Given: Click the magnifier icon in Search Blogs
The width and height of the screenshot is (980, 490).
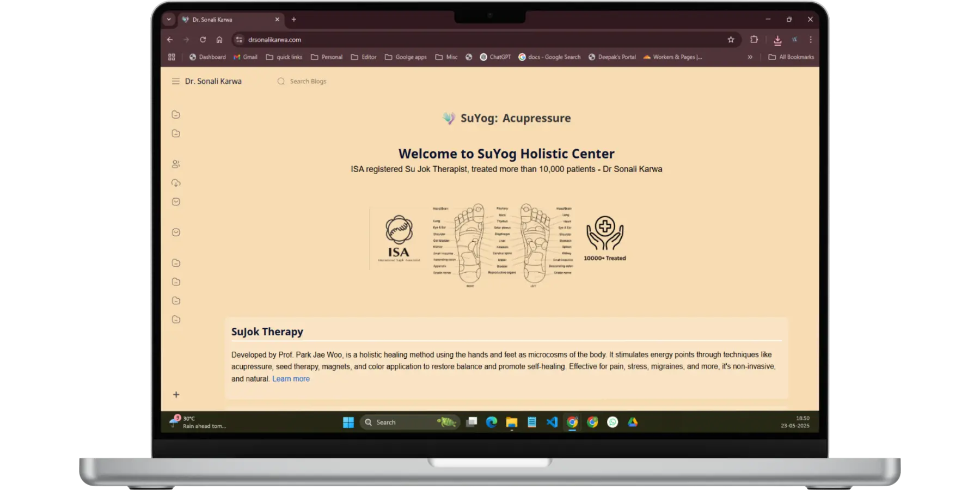Looking at the screenshot, I should [281, 81].
